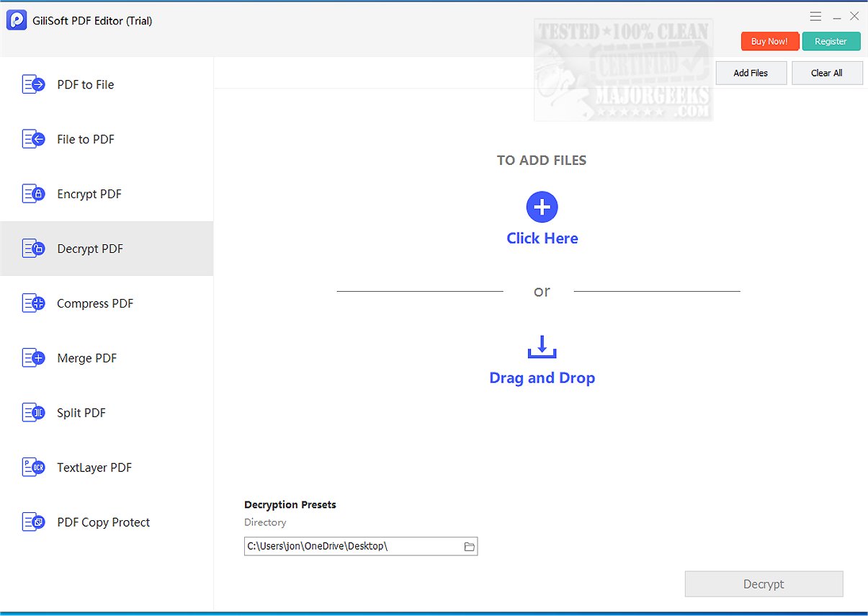The width and height of the screenshot is (868, 616).
Task: Go to Compress PDF section
Action: click(107, 303)
